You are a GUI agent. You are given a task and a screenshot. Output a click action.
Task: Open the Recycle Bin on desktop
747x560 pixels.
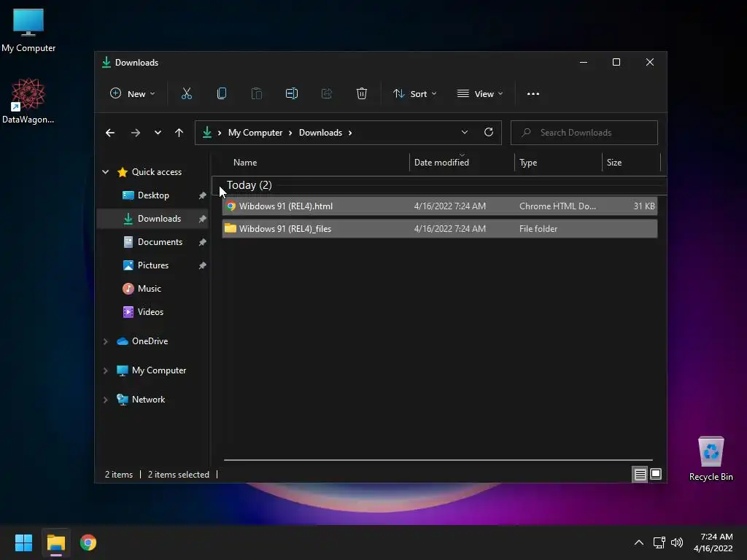[x=711, y=459]
